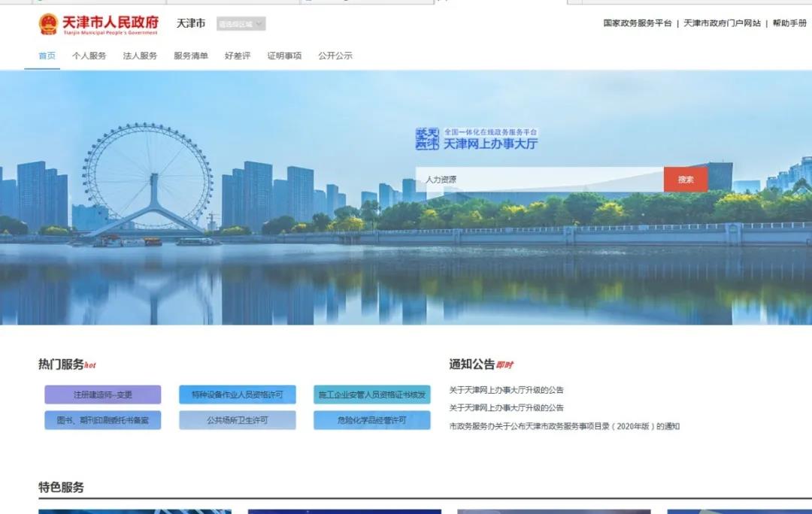This screenshot has height=514, width=812.
Task: Click the 天津市人民政府 site title text
Action: (x=111, y=23)
